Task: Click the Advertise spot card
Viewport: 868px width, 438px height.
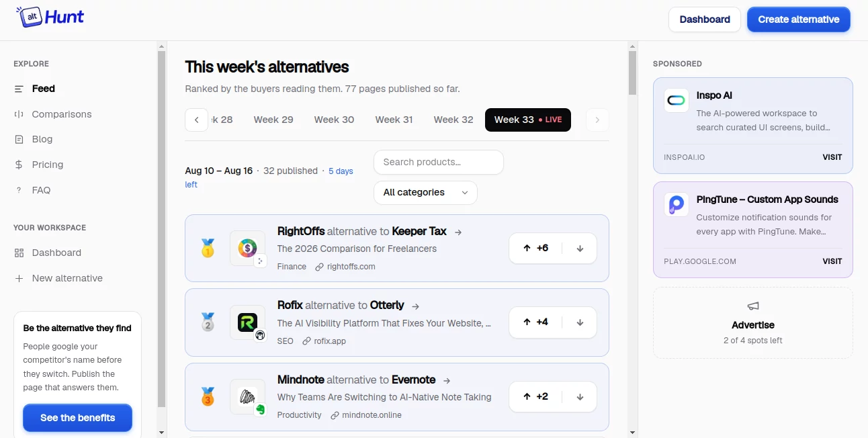Action: pyautogui.click(x=753, y=323)
